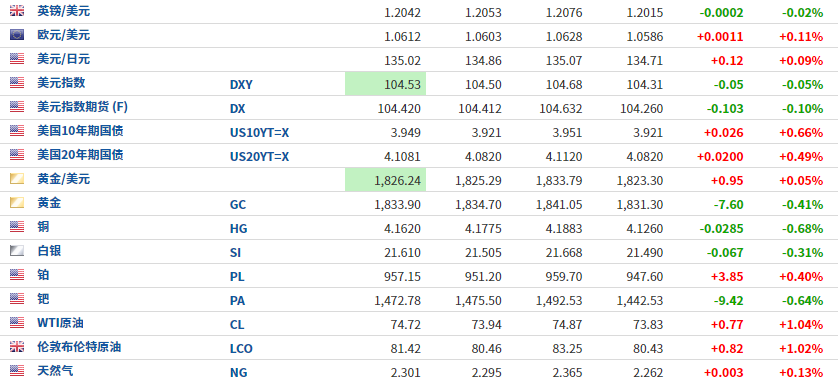Open the 铜 copper futures link
The image size is (838, 383).
[43, 228]
